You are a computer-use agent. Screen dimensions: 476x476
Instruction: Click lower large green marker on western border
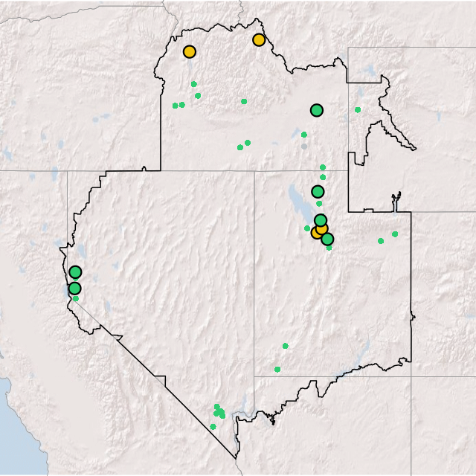[x=74, y=289]
